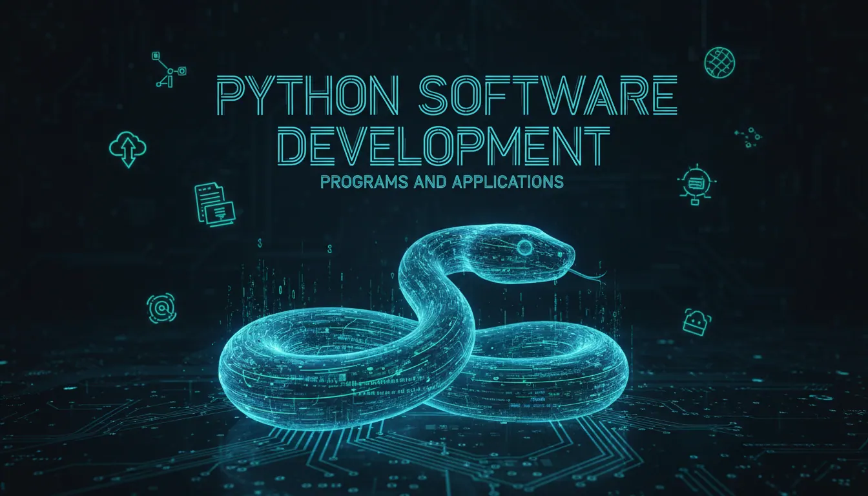The image size is (868, 496).
Task: Select the circular at-sign target icon
Action: tap(161, 309)
